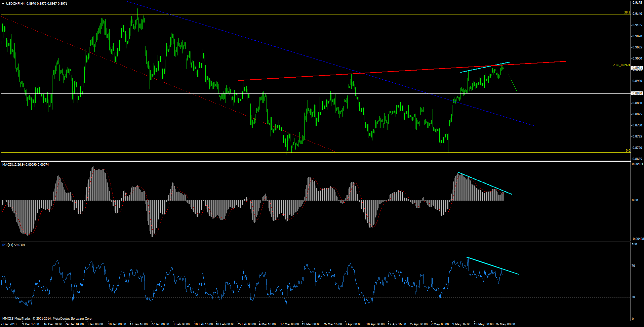This screenshot has width=644, height=327.
Task: Click the 10 Apr 08:00 time label
Action: pyautogui.click(x=375, y=324)
